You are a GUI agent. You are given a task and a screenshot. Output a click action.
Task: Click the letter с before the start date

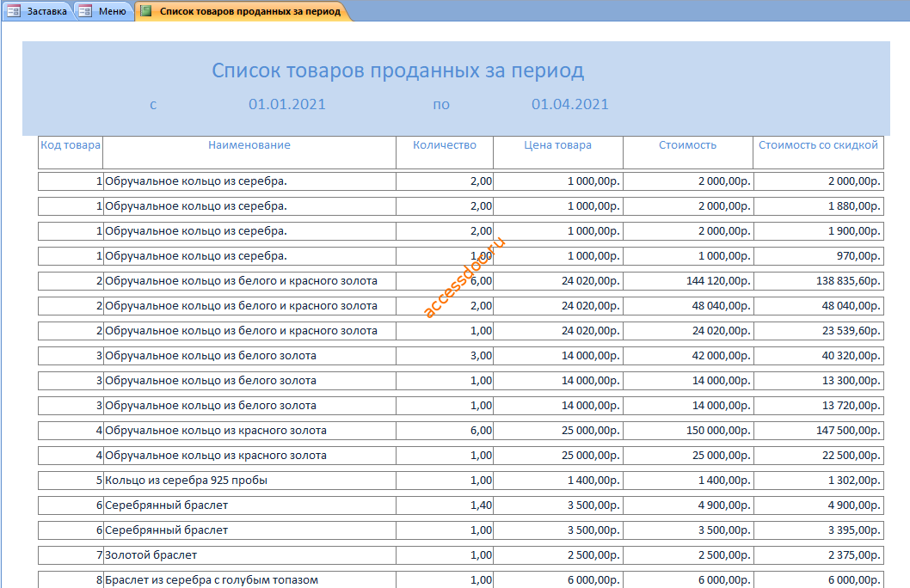pos(153,105)
